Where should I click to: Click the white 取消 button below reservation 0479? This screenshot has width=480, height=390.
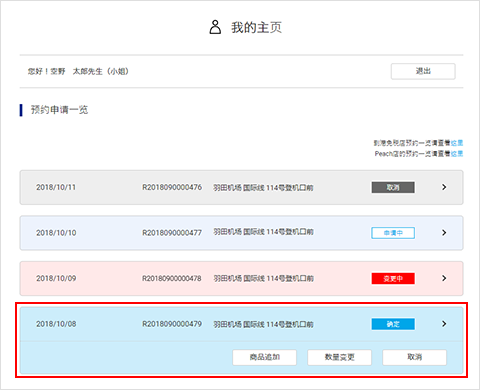pos(415,357)
